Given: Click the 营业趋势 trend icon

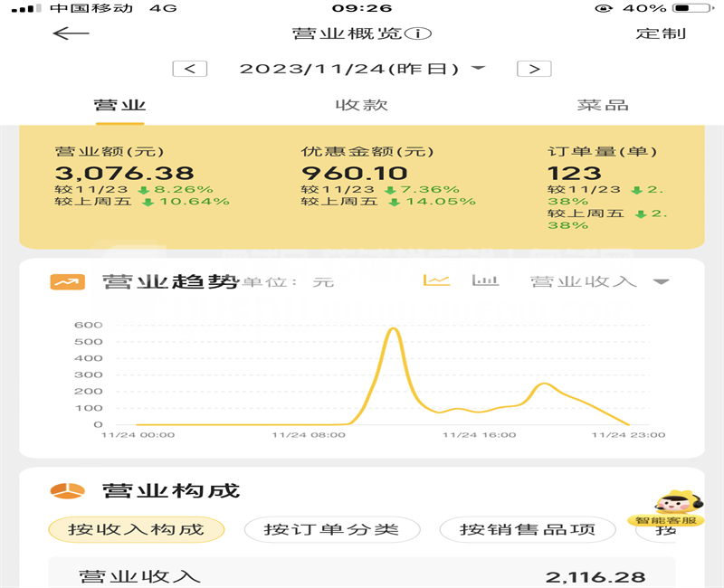Looking at the screenshot, I should [67, 281].
